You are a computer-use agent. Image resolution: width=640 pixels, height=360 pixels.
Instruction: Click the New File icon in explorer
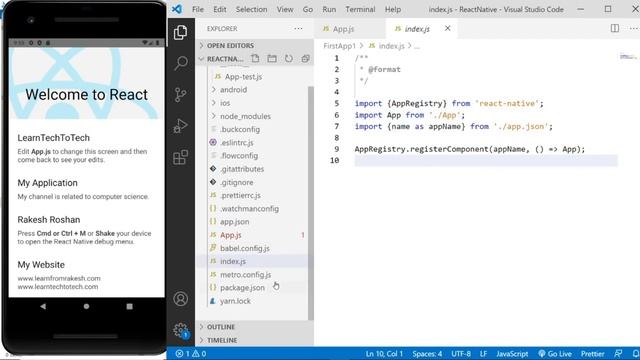255,59
